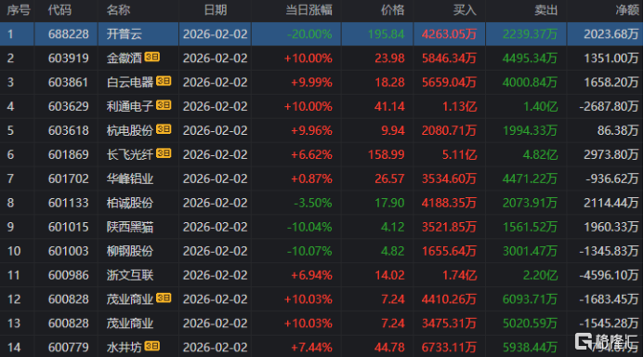Click the 净额 column header
The height and width of the screenshot is (357, 644).
click(627, 10)
